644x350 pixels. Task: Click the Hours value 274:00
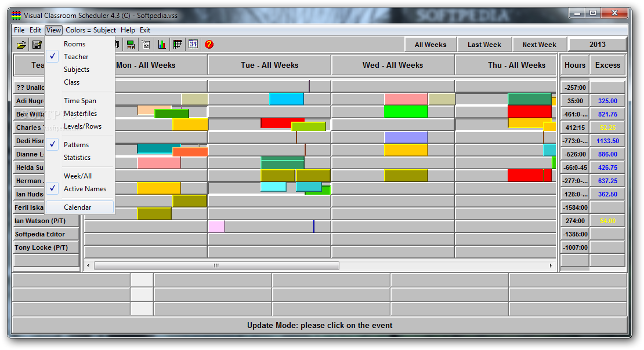[x=575, y=221]
